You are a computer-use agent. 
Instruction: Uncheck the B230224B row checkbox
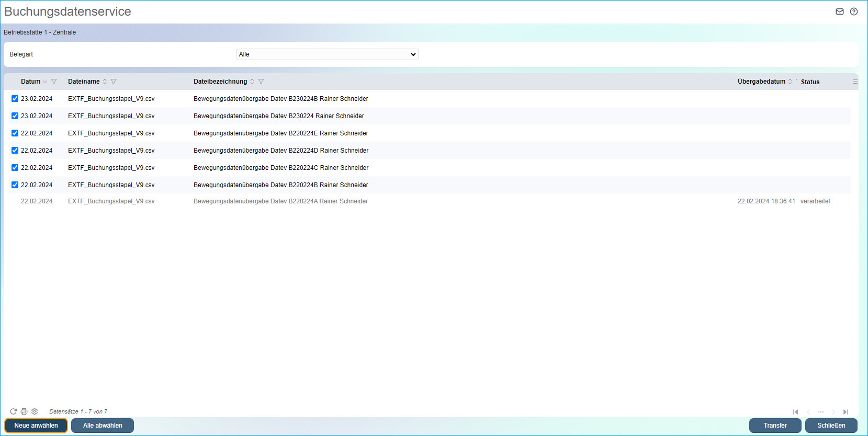(15, 98)
